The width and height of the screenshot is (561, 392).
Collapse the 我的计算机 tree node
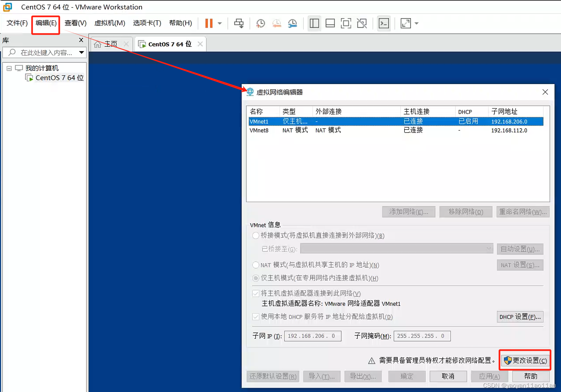click(9, 68)
